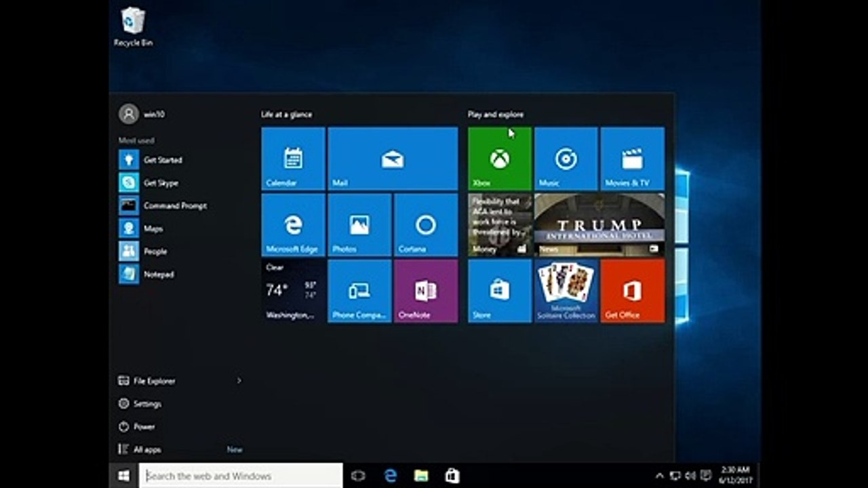Launch Microsoft Solitaire Collection tile

566,291
